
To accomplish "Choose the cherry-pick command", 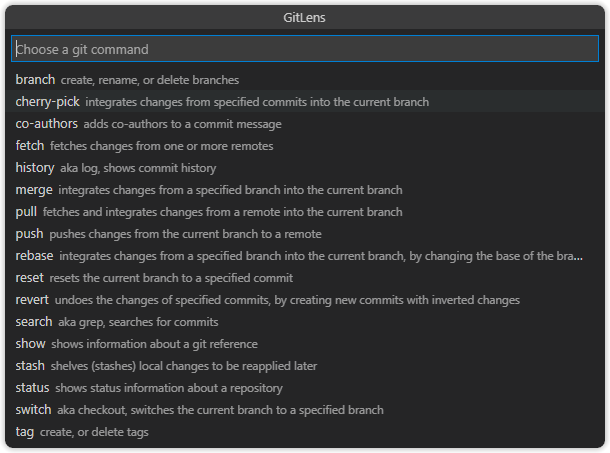I will click(x=305, y=102).
